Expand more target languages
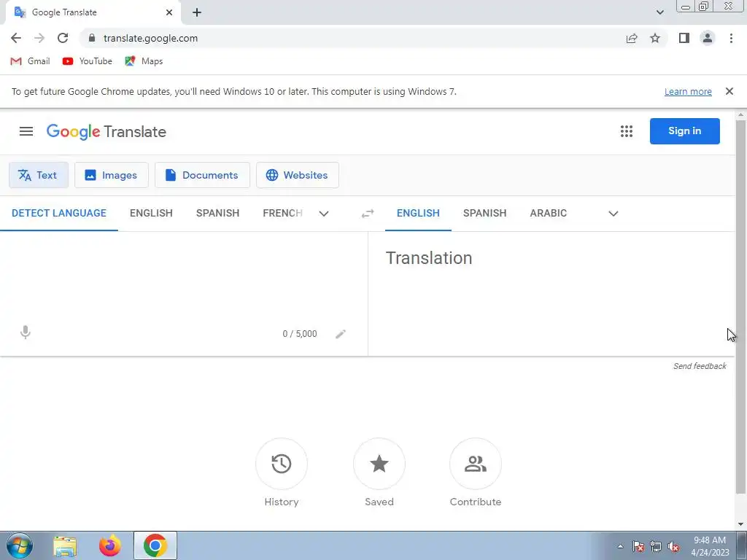747x560 pixels. pos(613,214)
